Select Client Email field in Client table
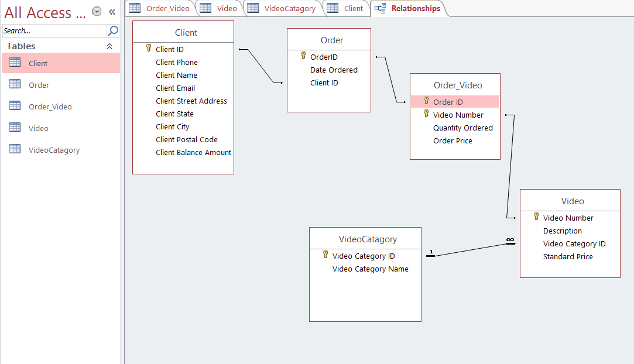Viewport: 634px width, 364px height. [x=175, y=88]
